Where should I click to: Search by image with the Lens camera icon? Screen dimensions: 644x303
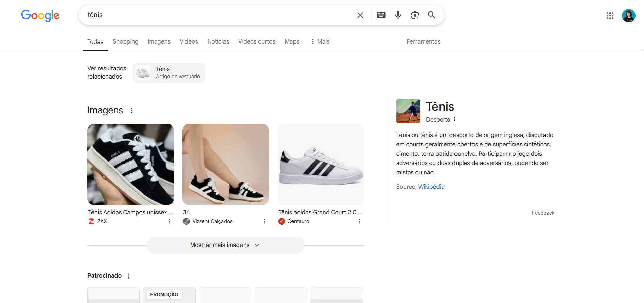pyautogui.click(x=415, y=15)
